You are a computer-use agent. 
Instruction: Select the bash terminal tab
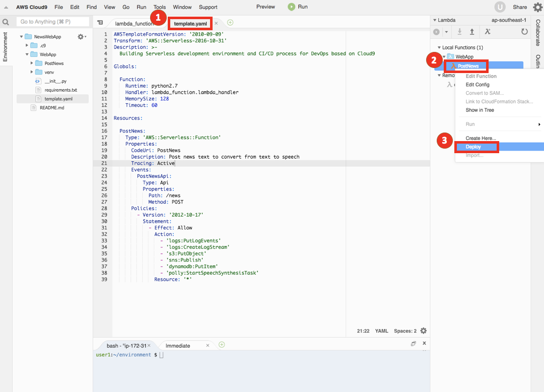(x=126, y=346)
